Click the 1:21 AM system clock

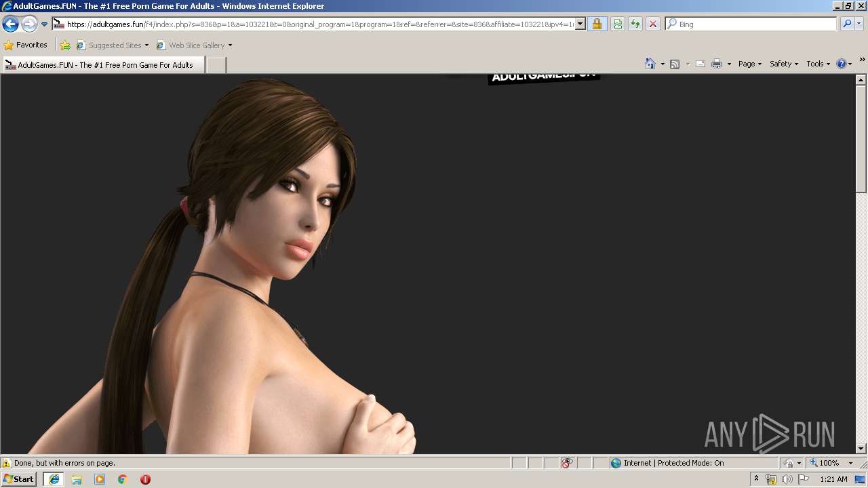[833, 479]
